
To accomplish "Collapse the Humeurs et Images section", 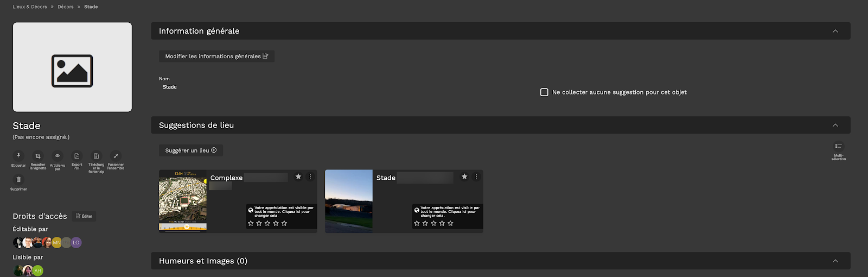I will (835, 261).
